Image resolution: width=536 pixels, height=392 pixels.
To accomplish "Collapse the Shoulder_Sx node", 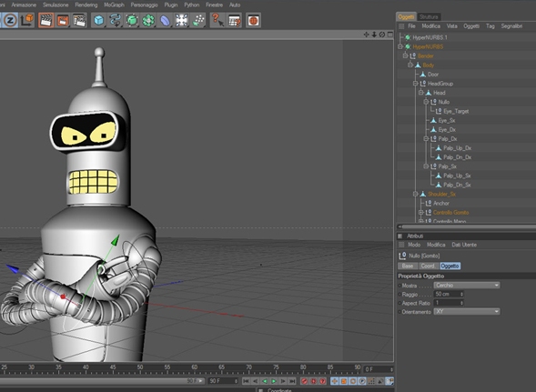I will [416, 194].
